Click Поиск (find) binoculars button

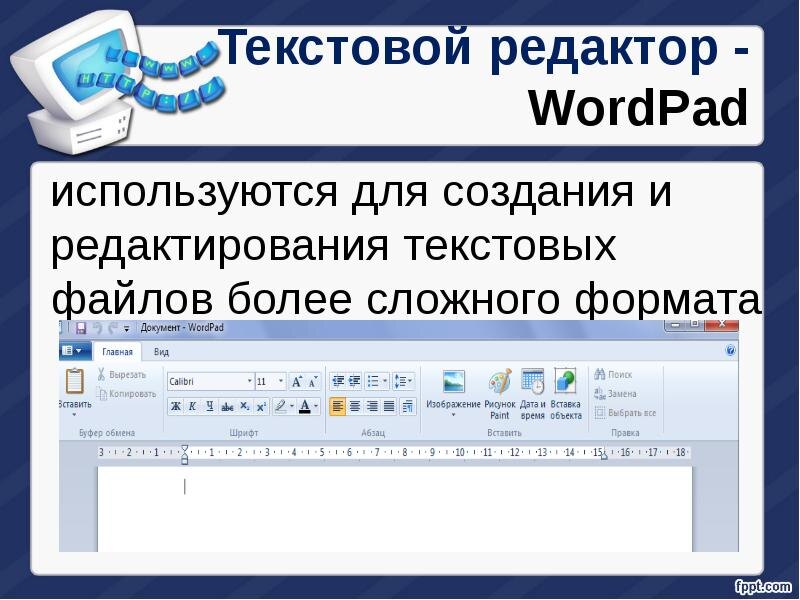coord(613,374)
